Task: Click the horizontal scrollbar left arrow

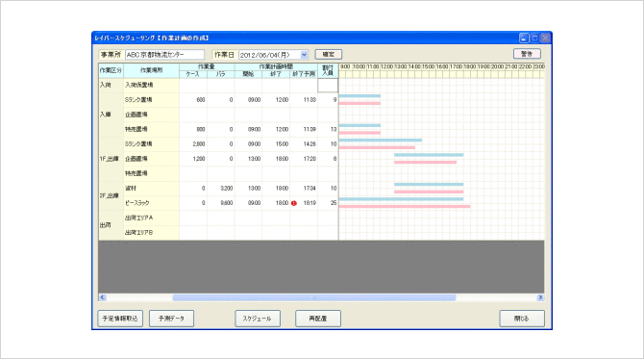Action: [103, 297]
